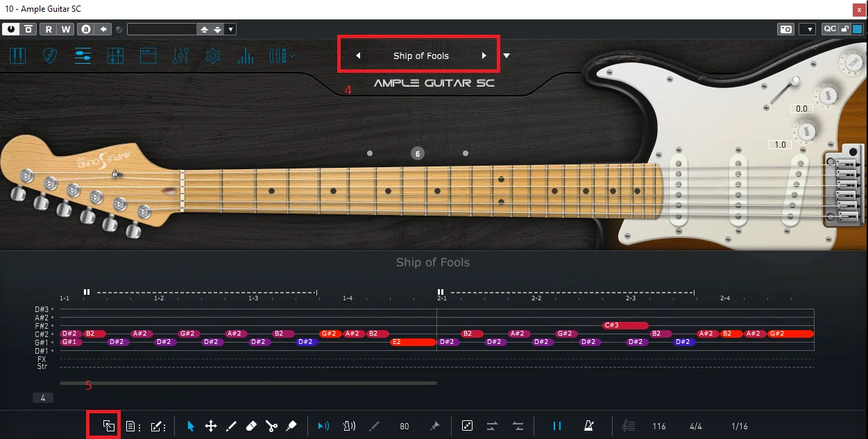Go to next riff after Ship of Fools
This screenshot has height=439, width=868.
[484, 56]
